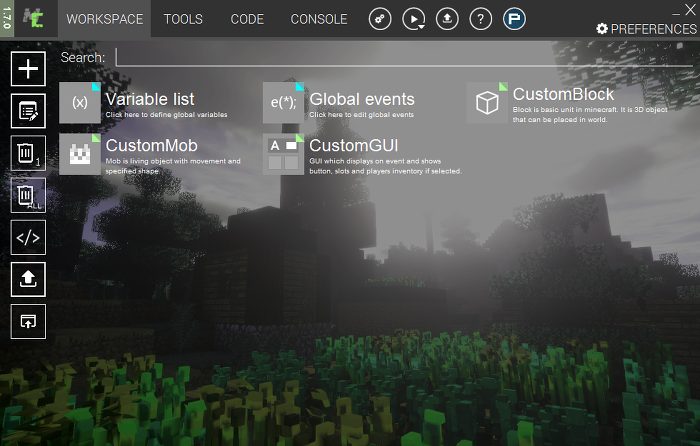
Task: Edit selected element with the pencil list icon
Action: pos(28,111)
